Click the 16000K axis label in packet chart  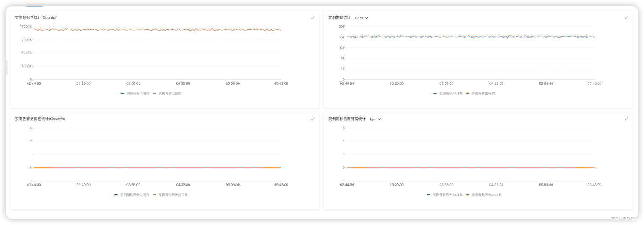25,26
